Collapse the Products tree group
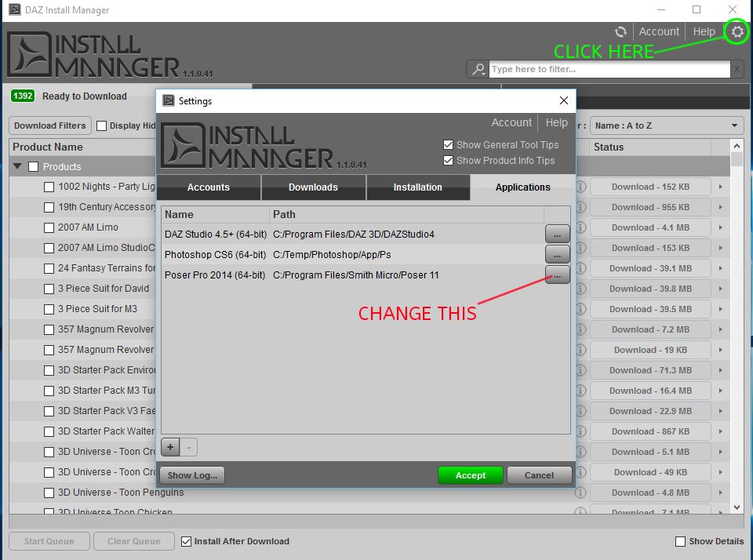Image resolution: width=753 pixels, height=560 pixels. (x=18, y=166)
